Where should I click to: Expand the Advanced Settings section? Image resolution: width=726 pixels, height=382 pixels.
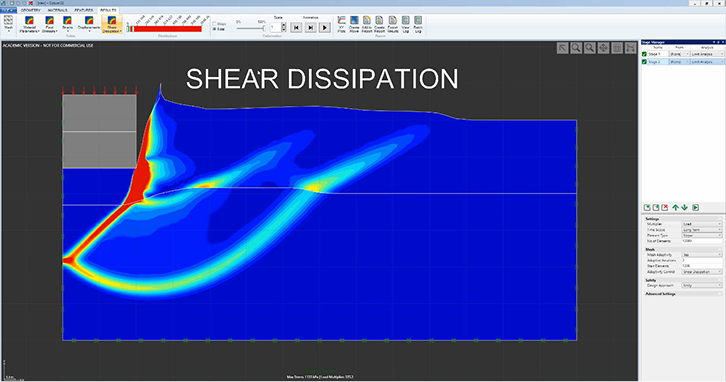point(661,294)
